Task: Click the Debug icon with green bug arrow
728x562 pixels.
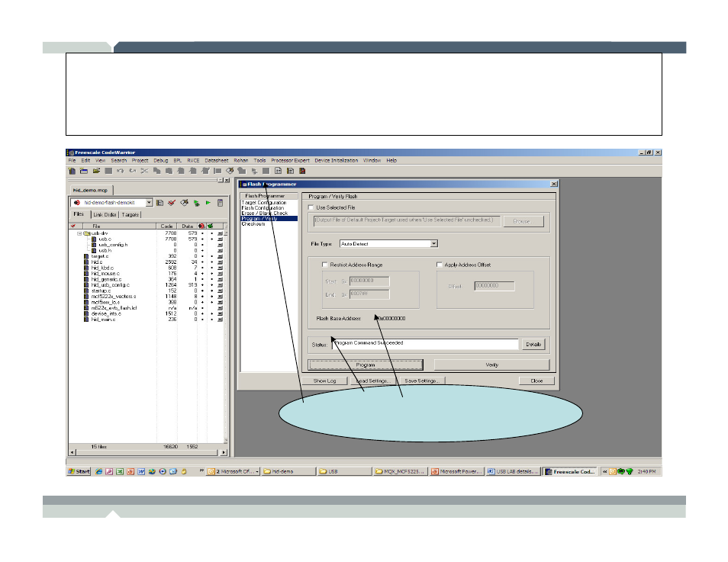Action: (x=196, y=203)
